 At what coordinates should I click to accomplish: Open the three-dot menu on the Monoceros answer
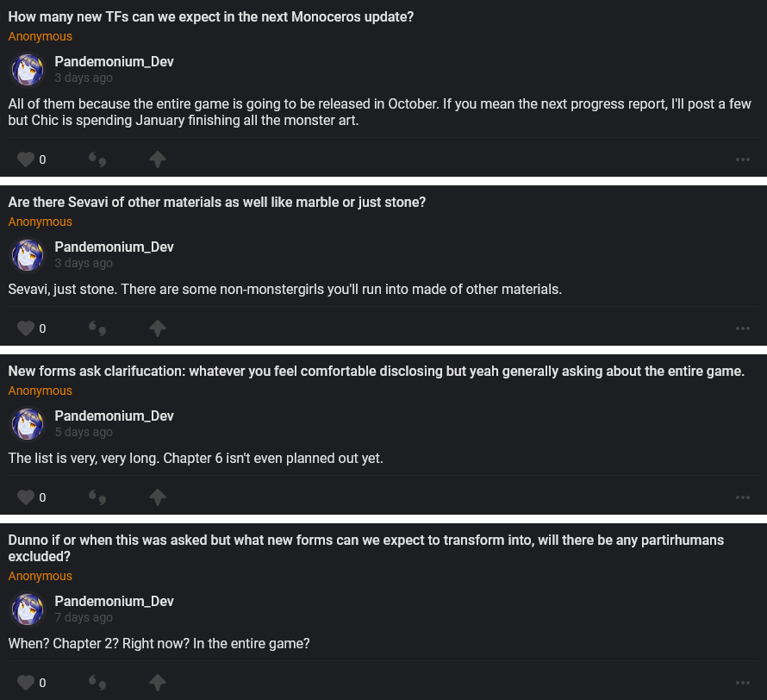[743, 159]
